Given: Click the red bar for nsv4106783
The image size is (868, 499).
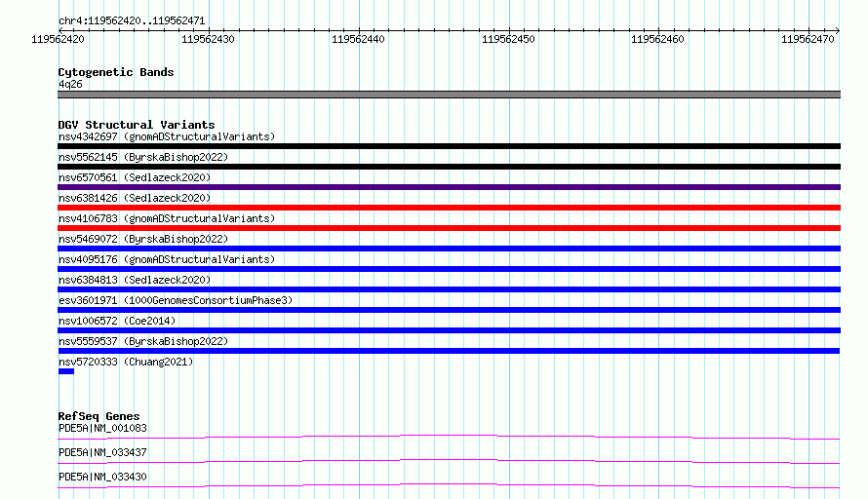Looking at the screenshot, I should tap(449, 228).
